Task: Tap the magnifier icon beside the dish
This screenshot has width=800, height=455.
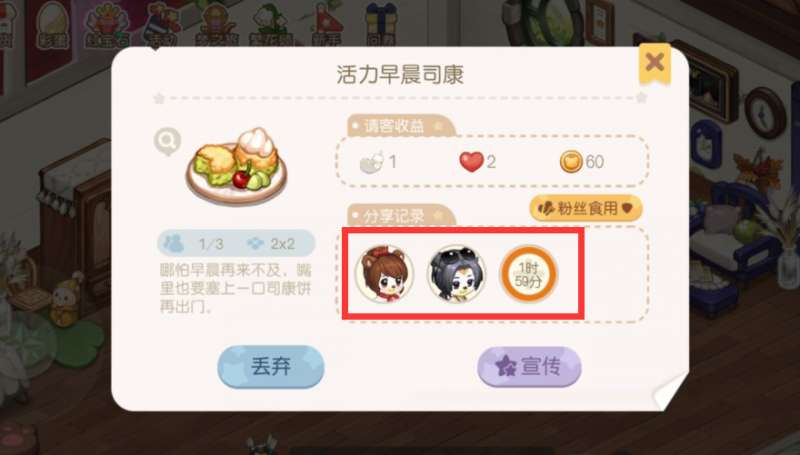Action: (x=167, y=142)
